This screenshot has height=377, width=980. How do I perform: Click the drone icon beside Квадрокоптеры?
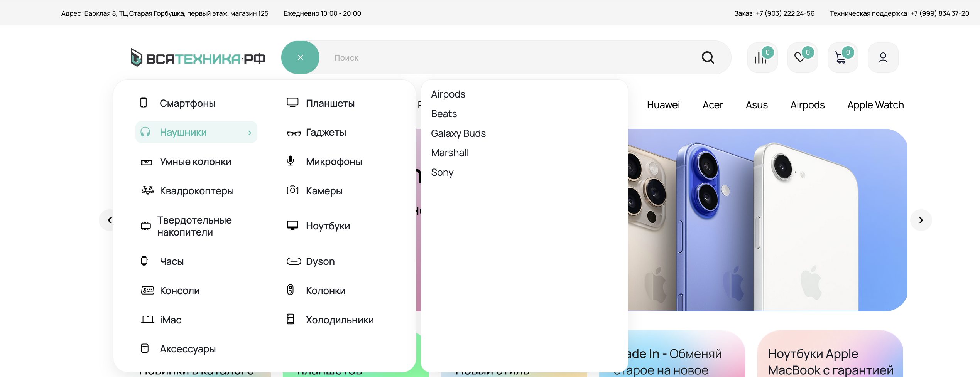click(x=147, y=190)
